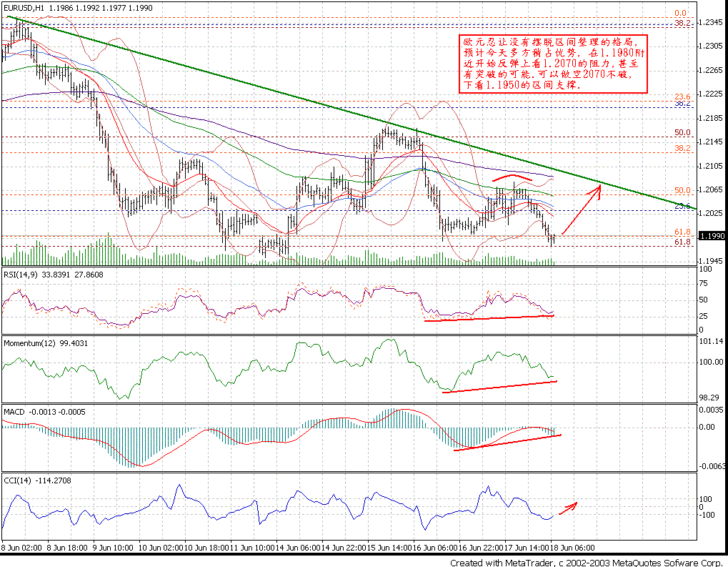Click the 1.2145 price axis label
This screenshot has height=567, width=728.
[712, 142]
